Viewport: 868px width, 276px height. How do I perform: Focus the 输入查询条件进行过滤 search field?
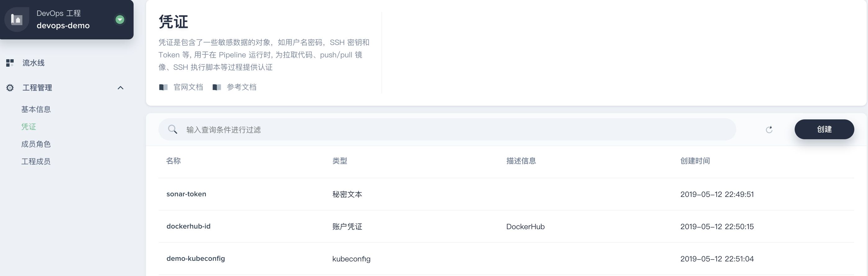click(447, 129)
